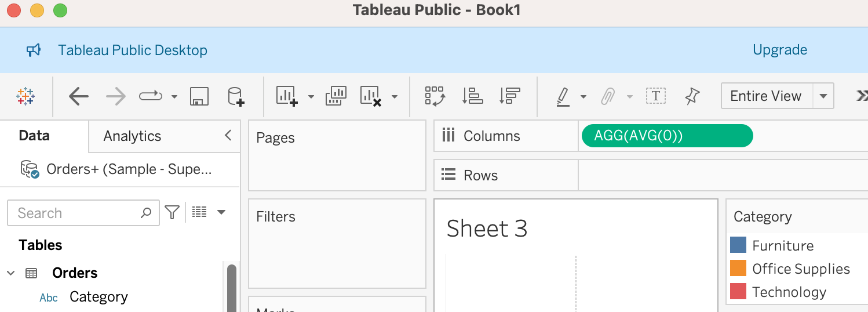Click the Clear Sheet icon
The width and height of the screenshot is (868, 312).
pyautogui.click(x=371, y=96)
